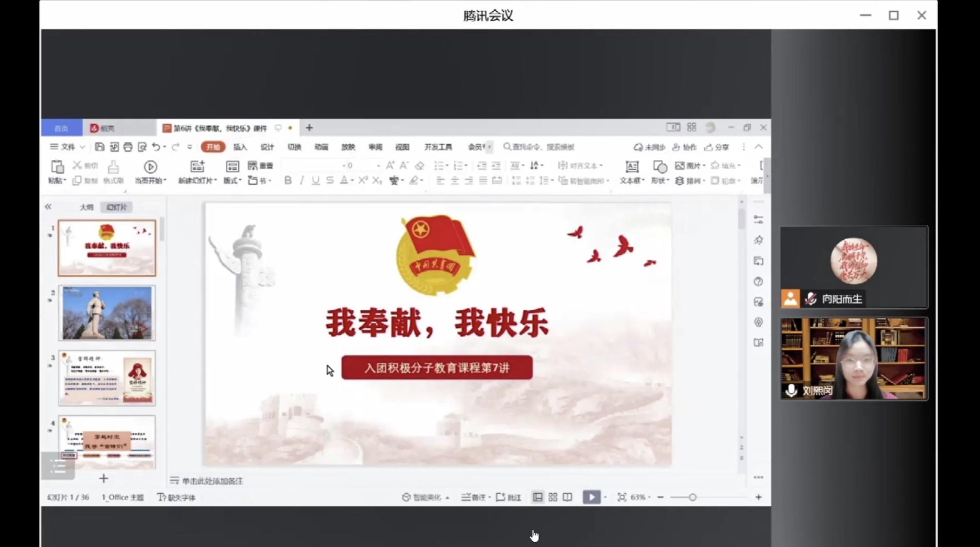Viewport: 980px width, 547px height.
Task: Click the Clear Formatting eraser icon
Action: 419,165
